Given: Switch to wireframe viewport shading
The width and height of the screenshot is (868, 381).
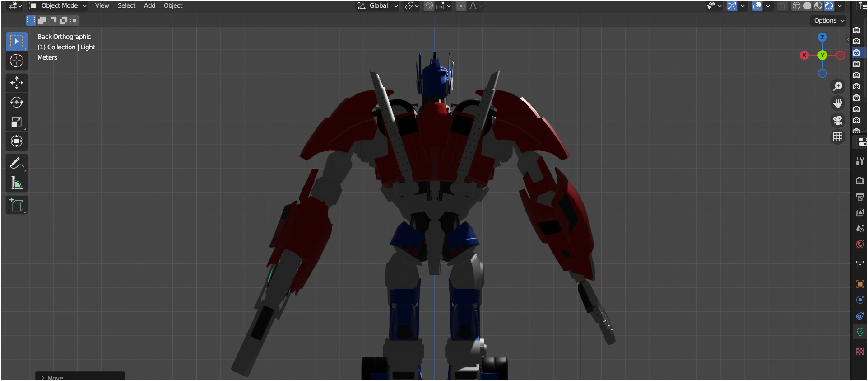Looking at the screenshot, I should tap(796, 6).
